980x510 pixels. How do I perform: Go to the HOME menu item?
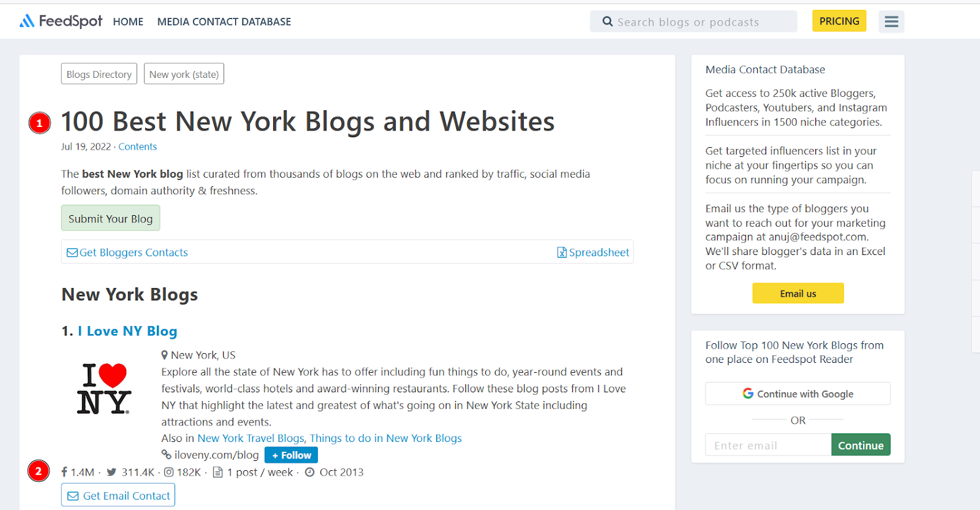tap(128, 22)
